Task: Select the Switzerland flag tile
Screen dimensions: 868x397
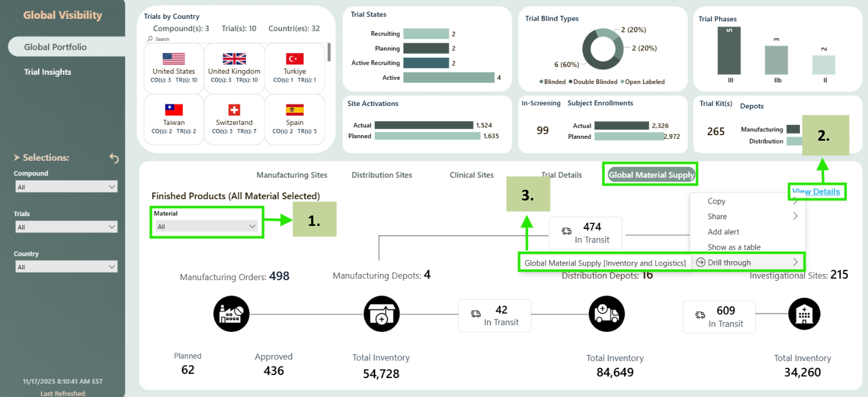Action: (x=234, y=118)
